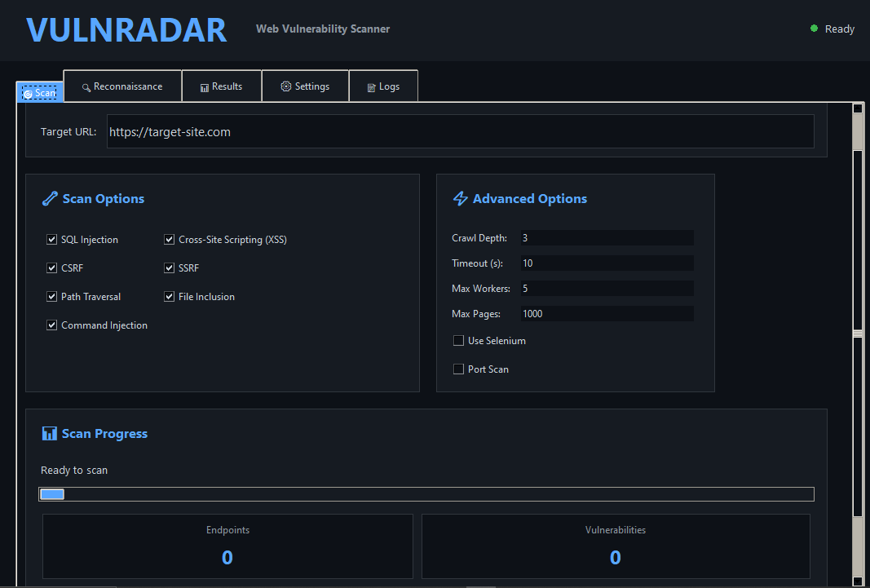Open the Reconnaissance tab
The image size is (870, 588).
pyautogui.click(x=122, y=86)
